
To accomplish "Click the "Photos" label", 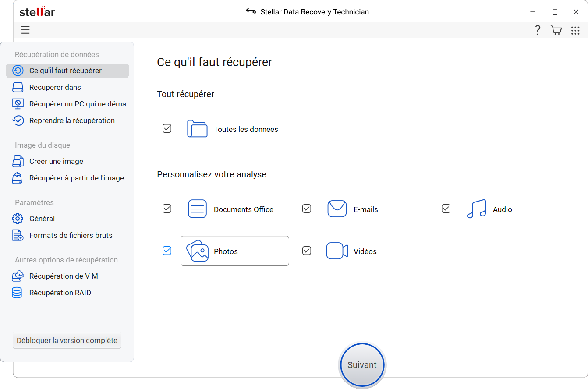I will click(226, 251).
